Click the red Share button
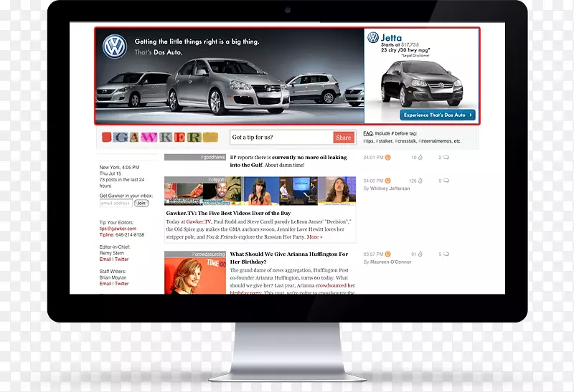Viewport: 574px width, 392px height. (344, 138)
